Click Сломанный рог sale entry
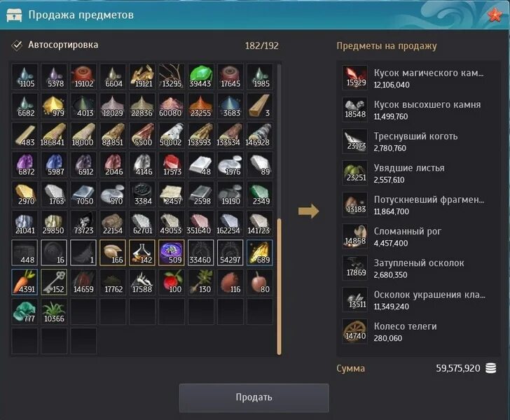 418,237
